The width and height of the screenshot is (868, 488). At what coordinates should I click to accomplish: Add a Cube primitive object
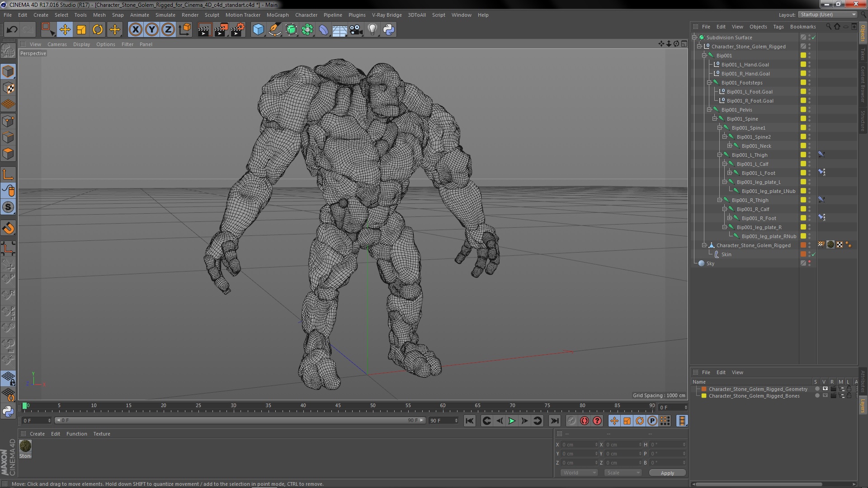(258, 30)
